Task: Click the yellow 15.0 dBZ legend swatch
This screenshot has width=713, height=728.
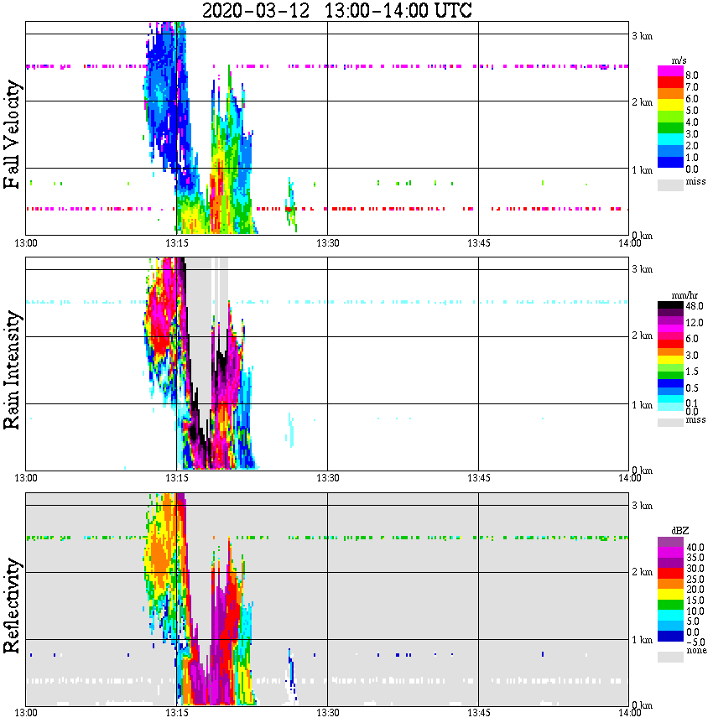Action: coord(670,595)
